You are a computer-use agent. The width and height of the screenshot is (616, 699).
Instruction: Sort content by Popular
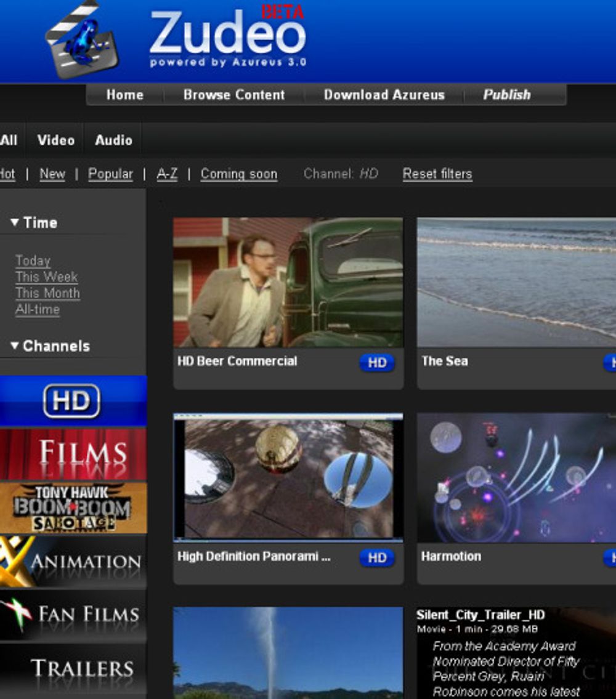111,174
